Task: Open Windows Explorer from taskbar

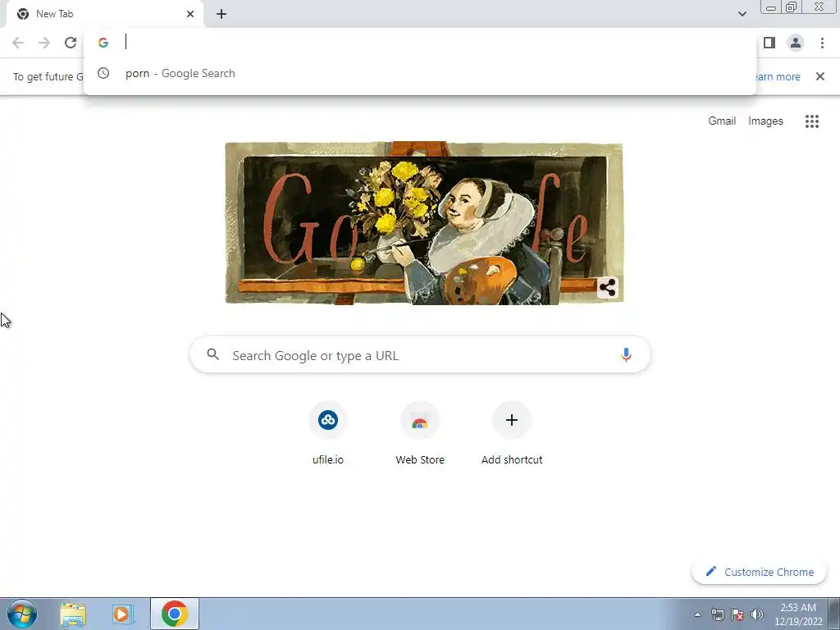Action: click(x=73, y=614)
